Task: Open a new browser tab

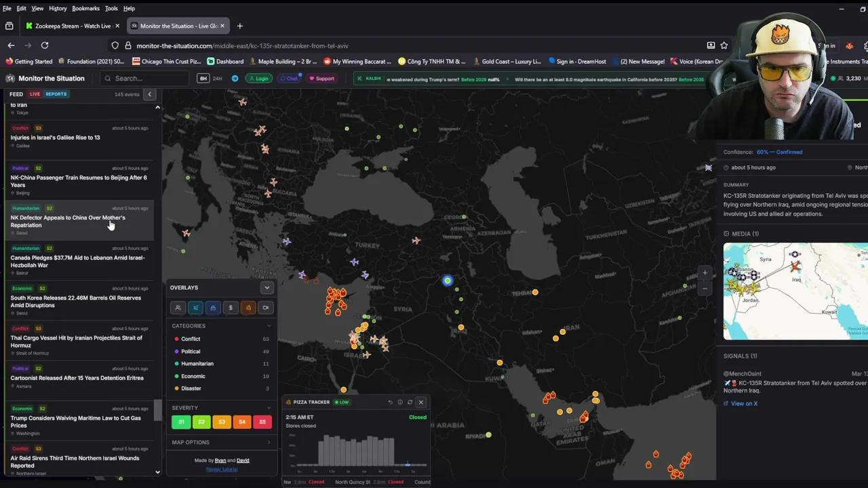Action: point(239,26)
